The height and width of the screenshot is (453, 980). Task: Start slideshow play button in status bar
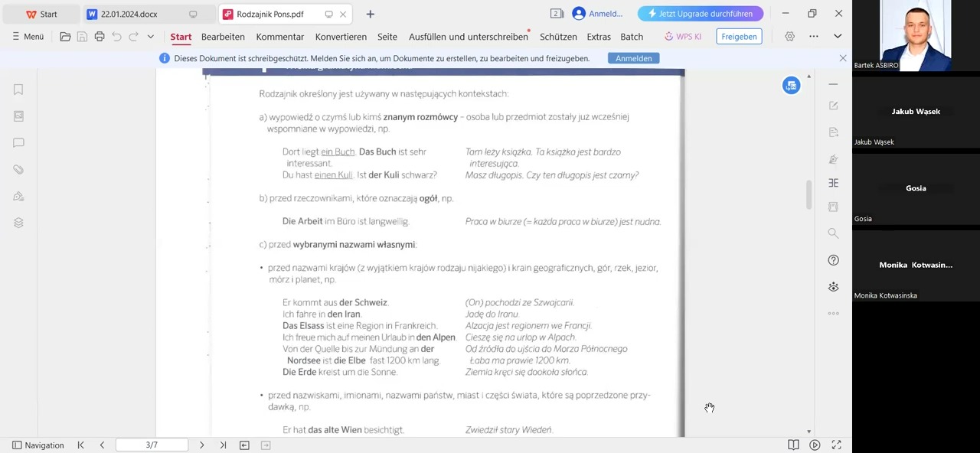(x=815, y=445)
